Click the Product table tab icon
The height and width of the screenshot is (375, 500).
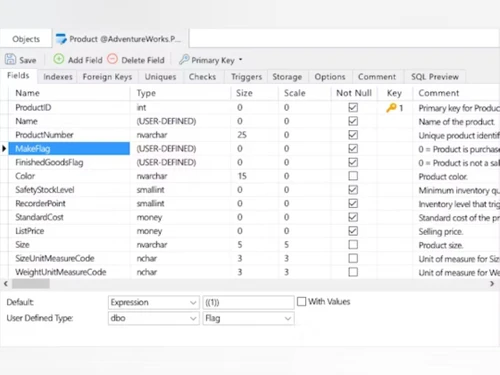(61, 39)
